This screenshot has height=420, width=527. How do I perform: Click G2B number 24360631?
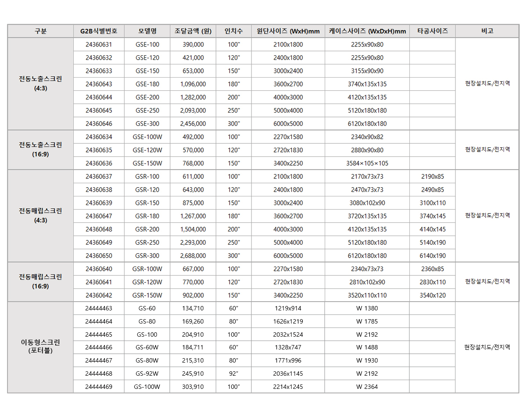(99, 45)
